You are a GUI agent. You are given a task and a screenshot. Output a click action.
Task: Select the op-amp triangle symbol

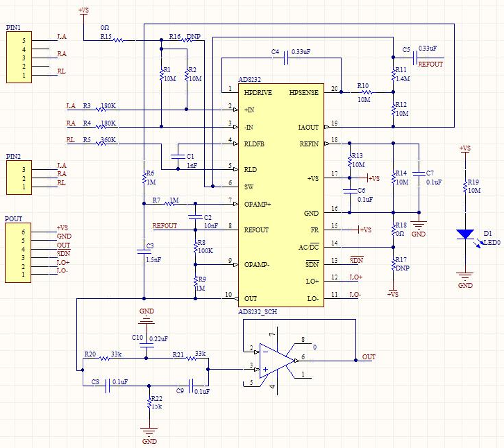[277, 361]
